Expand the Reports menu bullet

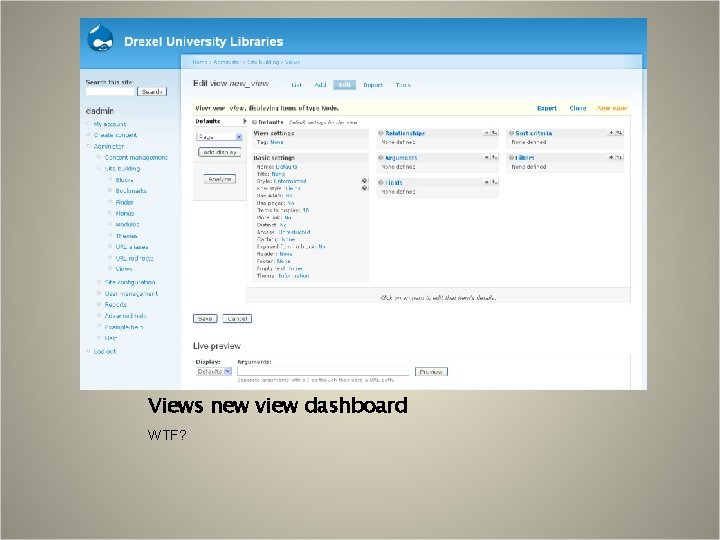click(x=99, y=304)
